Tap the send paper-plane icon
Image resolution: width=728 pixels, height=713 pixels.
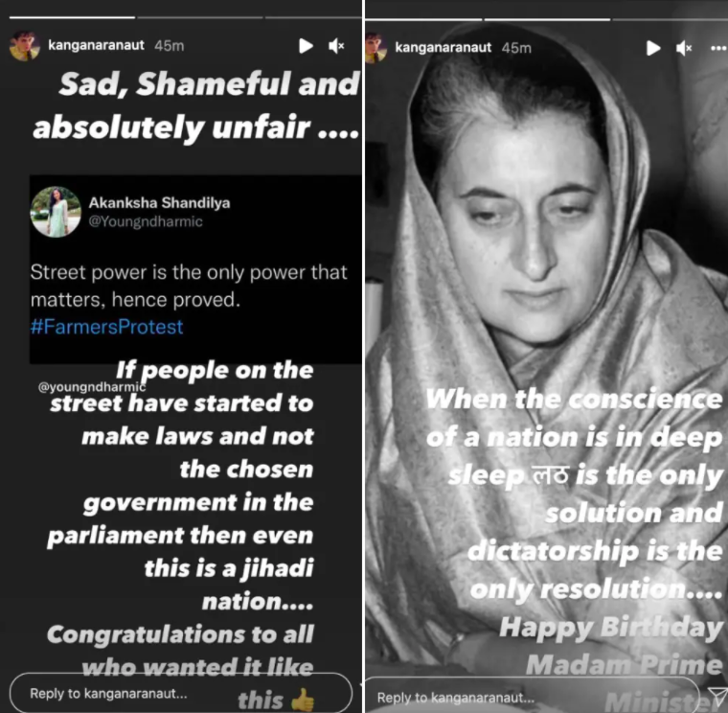pyautogui.click(x=717, y=695)
